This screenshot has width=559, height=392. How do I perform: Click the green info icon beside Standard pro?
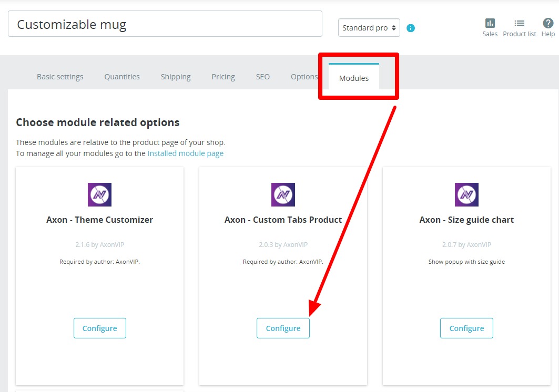(x=410, y=28)
